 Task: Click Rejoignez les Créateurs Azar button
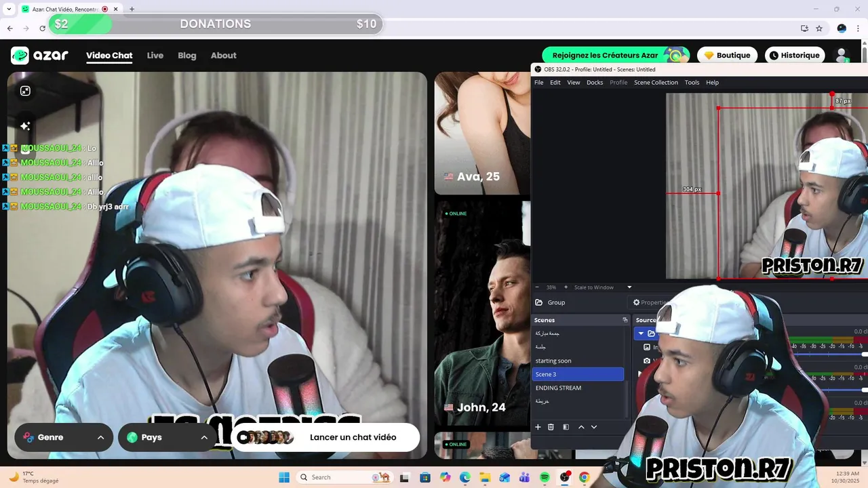(x=616, y=56)
